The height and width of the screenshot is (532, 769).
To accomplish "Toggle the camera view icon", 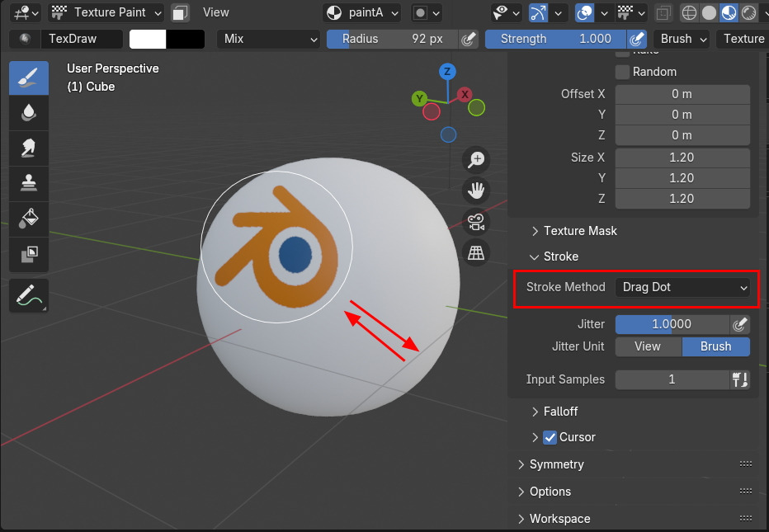I will pyautogui.click(x=476, y=222).
